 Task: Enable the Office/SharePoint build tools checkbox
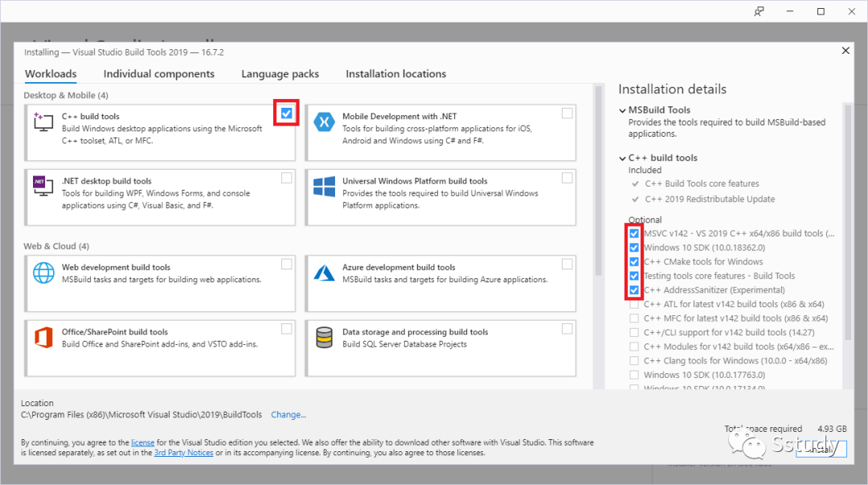click(x=286, y=329)
